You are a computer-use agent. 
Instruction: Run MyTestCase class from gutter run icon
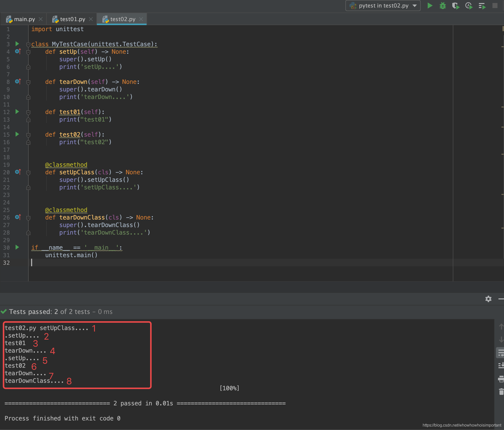(x=17, y=44)
